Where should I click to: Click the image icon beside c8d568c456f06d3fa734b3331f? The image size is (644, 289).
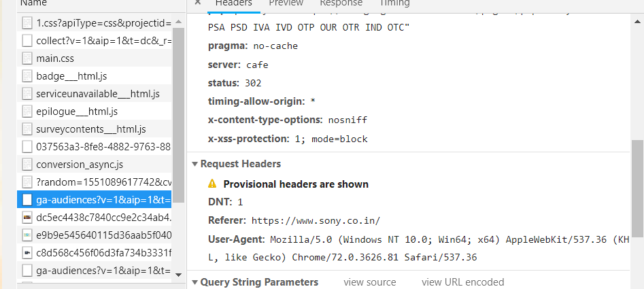point(27,253)
